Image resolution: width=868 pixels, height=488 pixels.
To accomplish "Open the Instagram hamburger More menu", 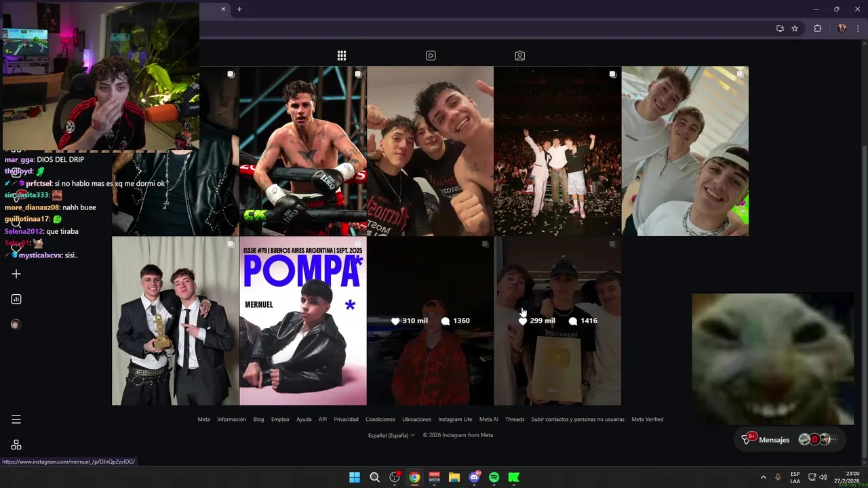I will tap(16, 420).
